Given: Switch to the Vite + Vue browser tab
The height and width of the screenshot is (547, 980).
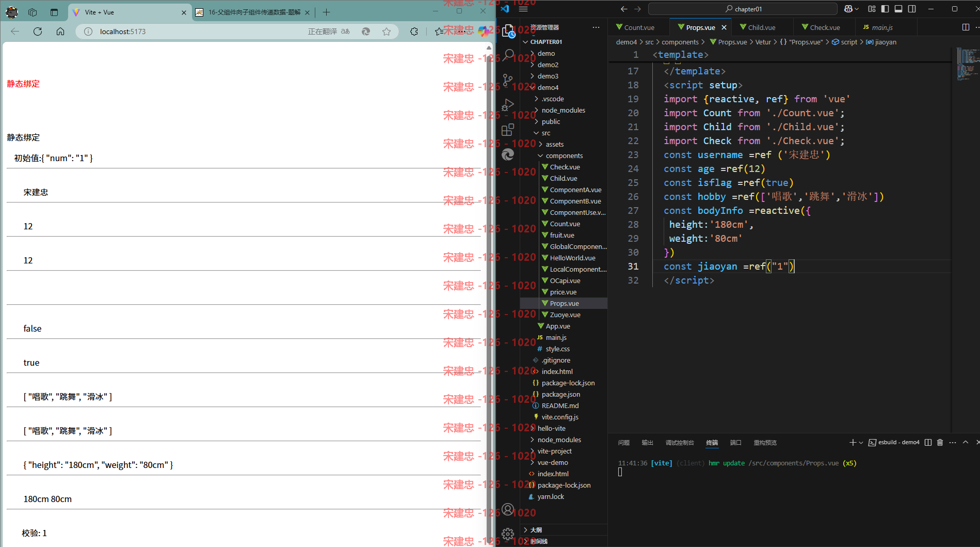Looking at the screenshot, I should [x=130, y=12].
